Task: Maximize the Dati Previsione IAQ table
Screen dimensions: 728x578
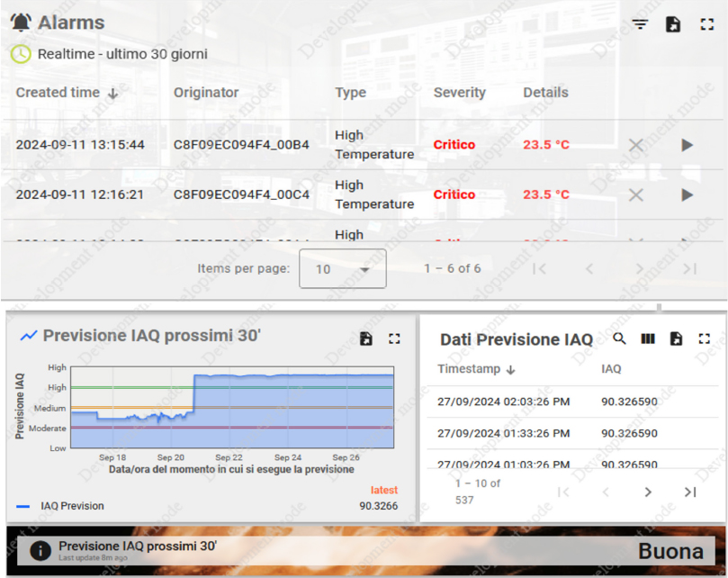Action: 705,339
